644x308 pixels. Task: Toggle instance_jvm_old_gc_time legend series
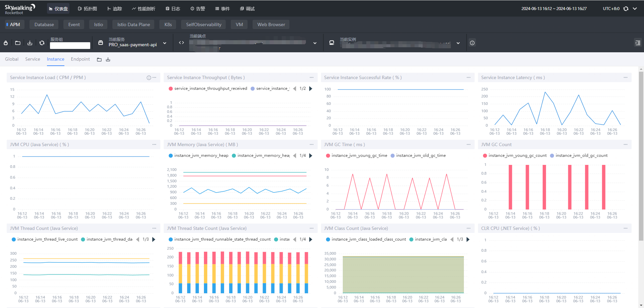tap(418, 156)
